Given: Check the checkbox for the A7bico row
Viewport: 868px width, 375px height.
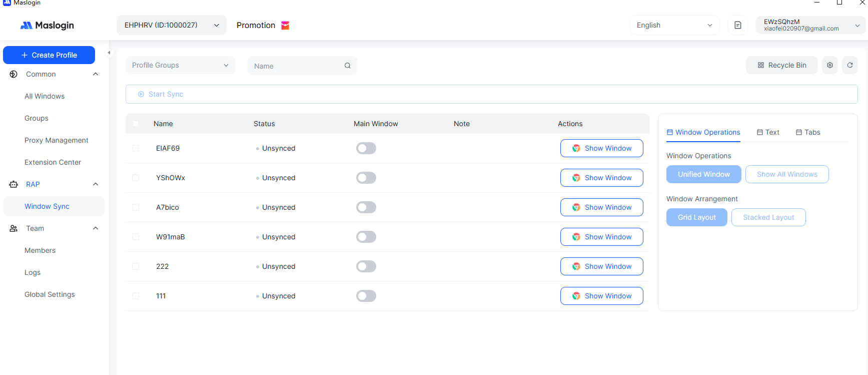Looking at the screenshot, I should (136, 207).
